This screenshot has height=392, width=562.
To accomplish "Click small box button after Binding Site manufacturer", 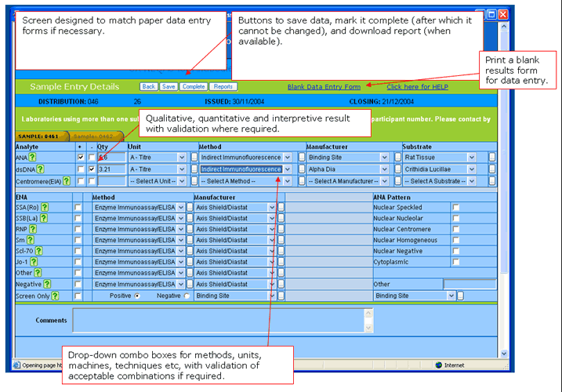I will (x=397, y=157).
